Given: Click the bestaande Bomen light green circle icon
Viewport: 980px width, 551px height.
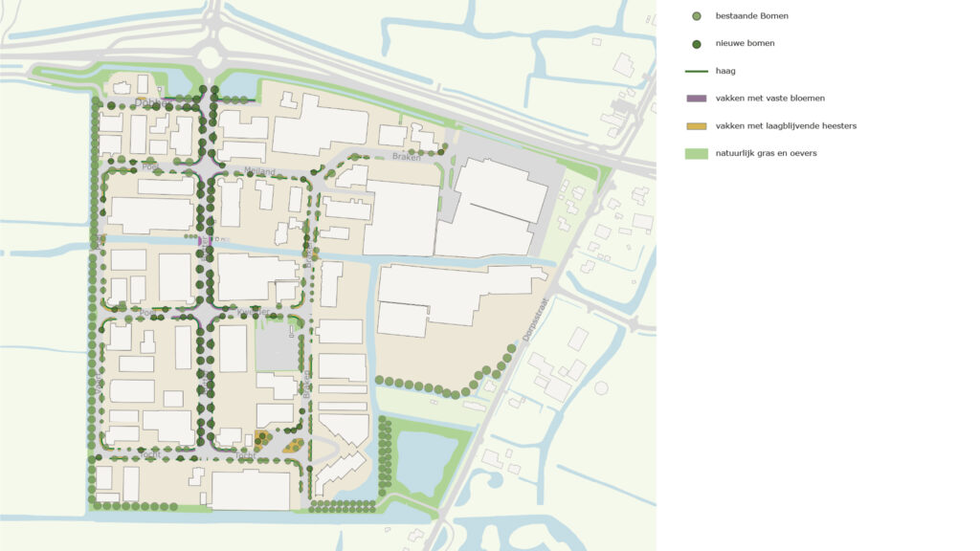Looking at the screenshot, I should pos(696,16).
